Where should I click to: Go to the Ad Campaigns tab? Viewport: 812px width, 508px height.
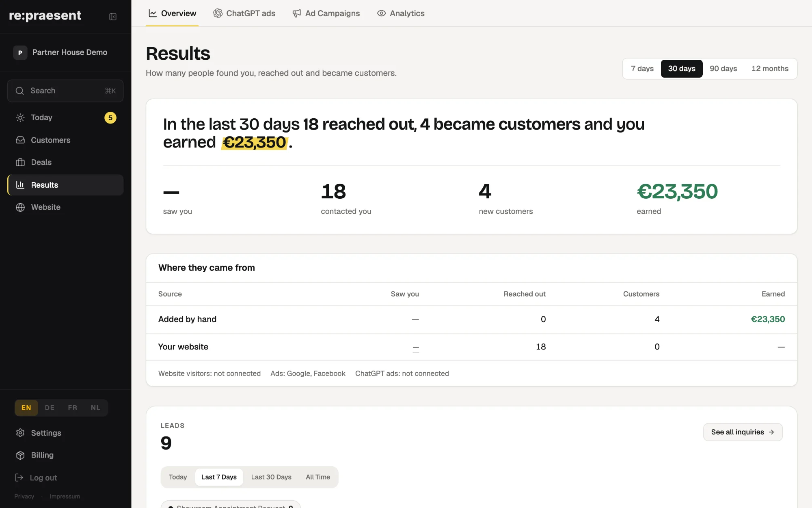click(326, 13)
